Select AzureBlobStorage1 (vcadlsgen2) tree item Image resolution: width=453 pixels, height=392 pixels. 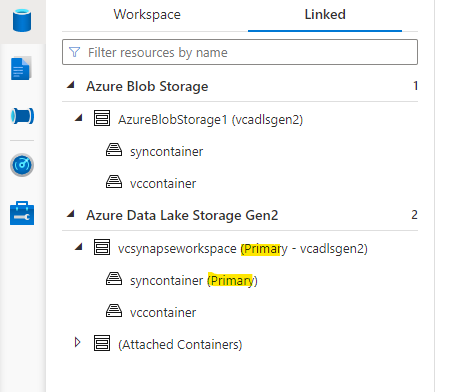coord(210,120)
